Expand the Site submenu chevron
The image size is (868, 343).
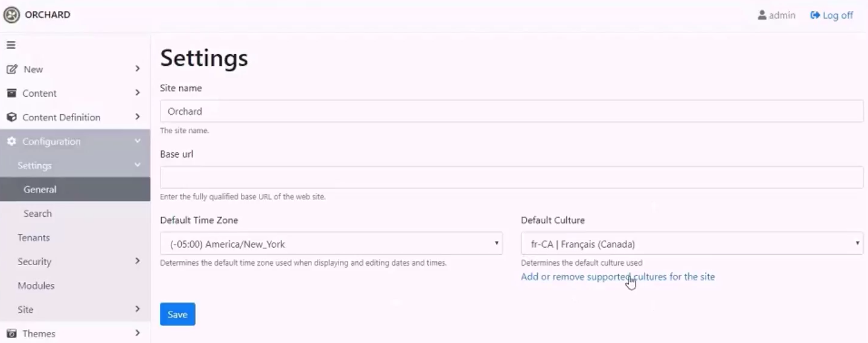click(x=138, y=309)
